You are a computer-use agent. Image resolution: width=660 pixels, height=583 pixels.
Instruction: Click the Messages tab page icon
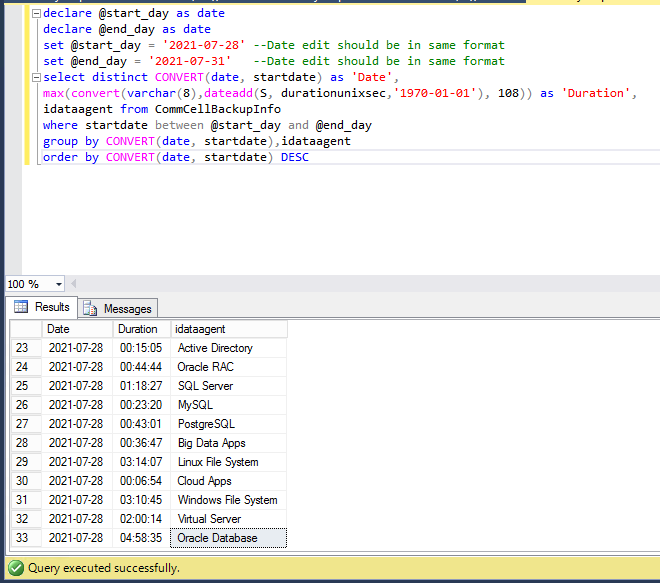click(x=90, y=309)
